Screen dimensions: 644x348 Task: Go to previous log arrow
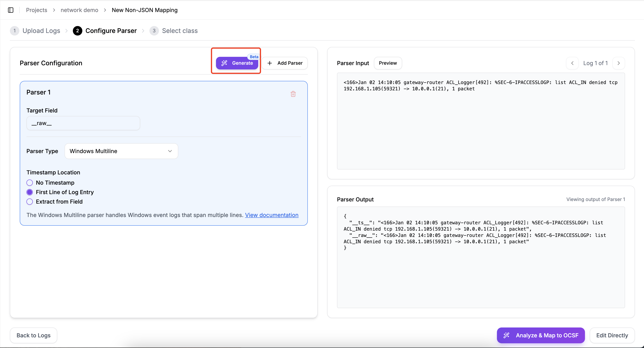point(572,63)
